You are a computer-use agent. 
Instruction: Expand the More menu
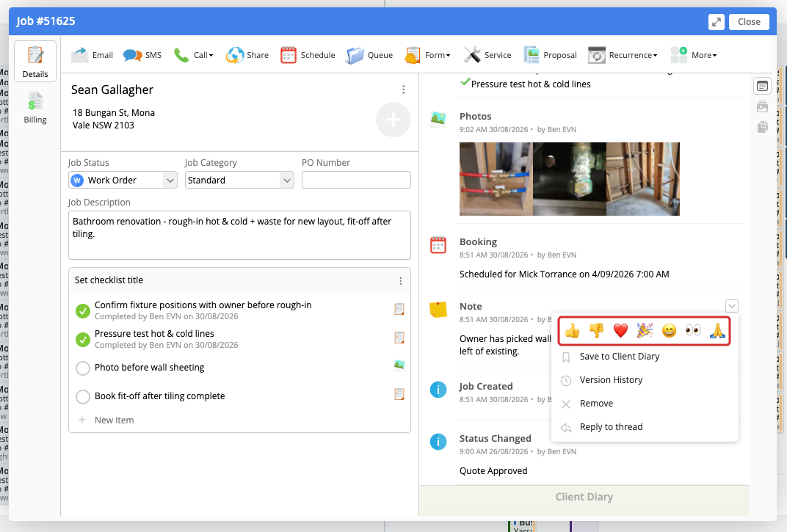tap(694, 55)
